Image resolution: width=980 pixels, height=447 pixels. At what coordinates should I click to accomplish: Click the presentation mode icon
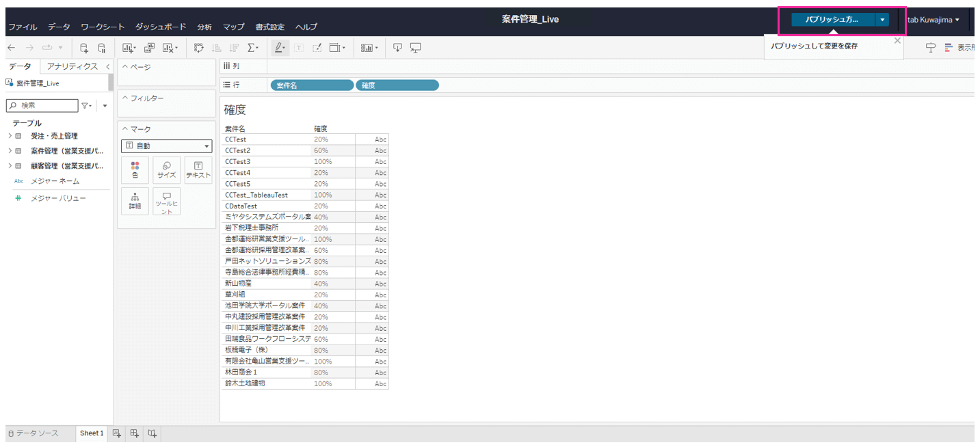point(416,48)
